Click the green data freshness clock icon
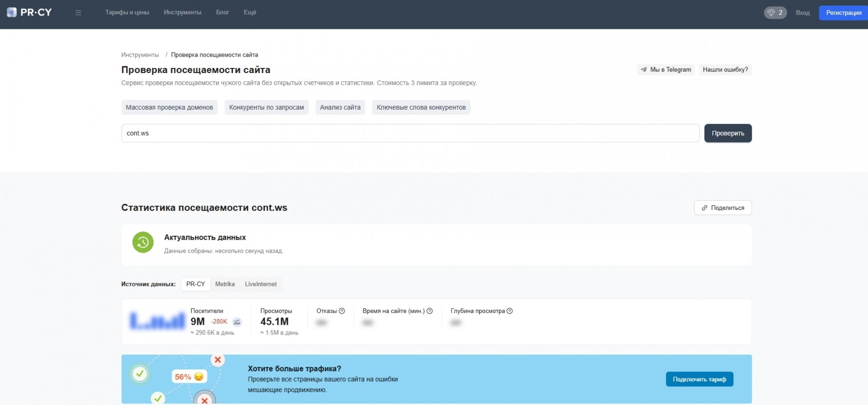This screenshot has width=868, height=405. coord(143,242)
